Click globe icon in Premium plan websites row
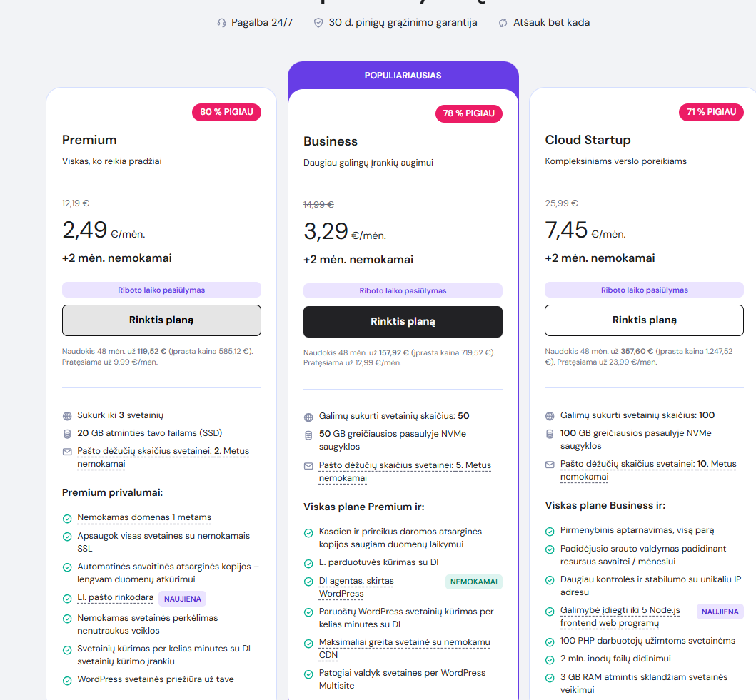 tap(67, 415)
